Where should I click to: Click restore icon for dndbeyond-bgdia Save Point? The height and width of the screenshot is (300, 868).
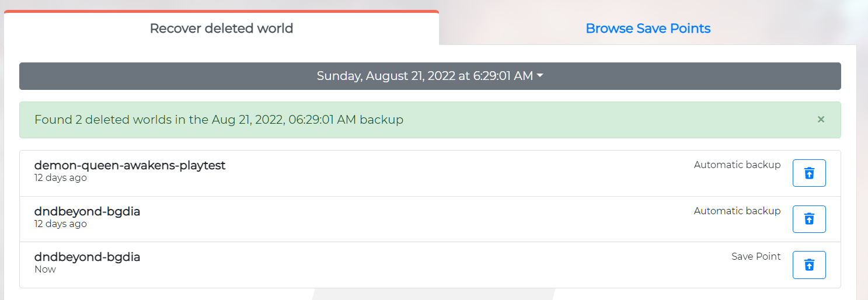809,265
